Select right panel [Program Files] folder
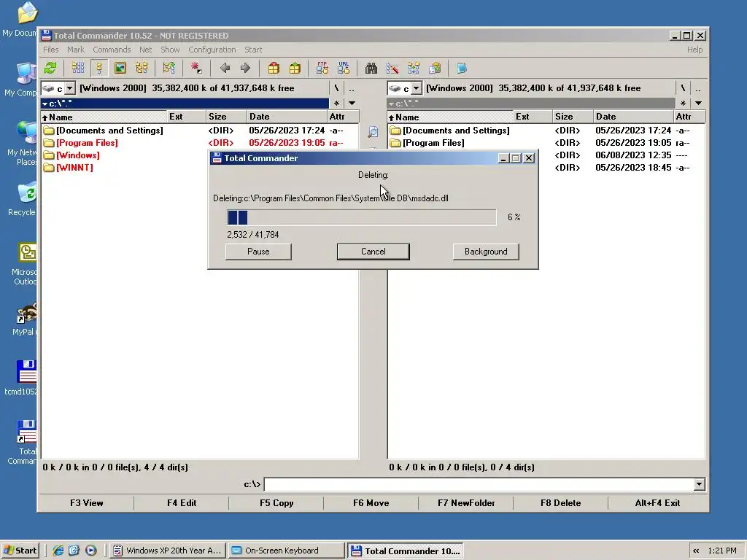This screenshot has width=747, height=560. (427, 143)
